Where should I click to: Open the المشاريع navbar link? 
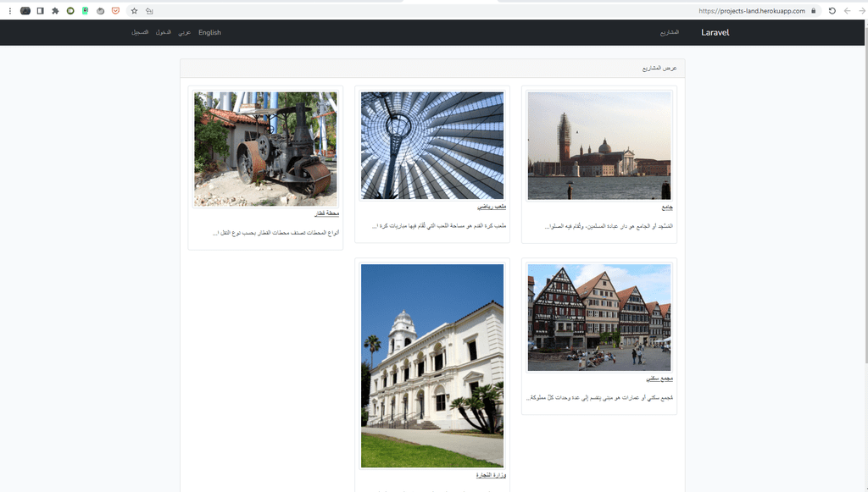click(670, 33)
